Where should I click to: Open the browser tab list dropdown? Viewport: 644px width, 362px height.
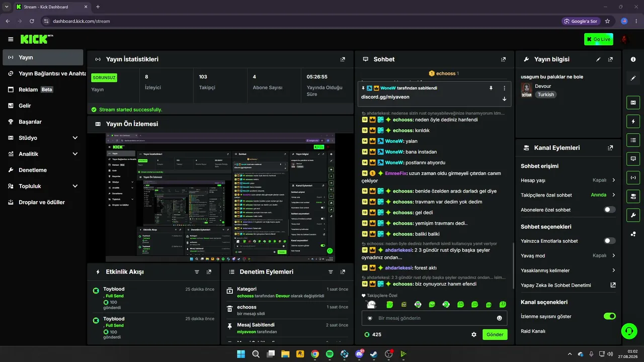[7, 7]
